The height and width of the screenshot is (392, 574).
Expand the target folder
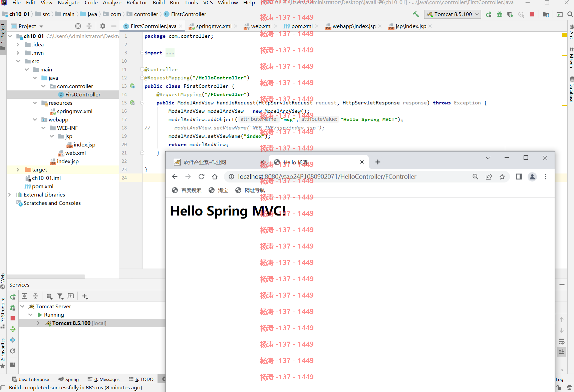pyautogui.click(x=18, y=169)
